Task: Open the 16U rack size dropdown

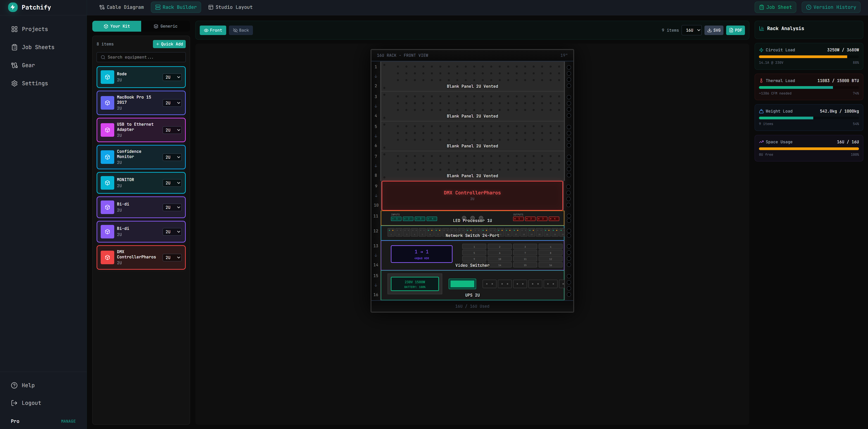Action: 692,30
